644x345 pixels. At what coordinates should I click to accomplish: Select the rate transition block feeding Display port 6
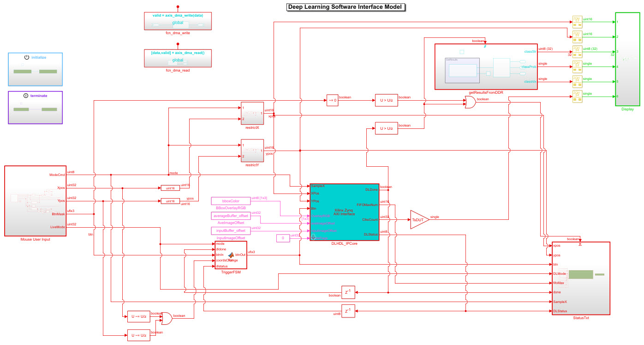point(577,96)
